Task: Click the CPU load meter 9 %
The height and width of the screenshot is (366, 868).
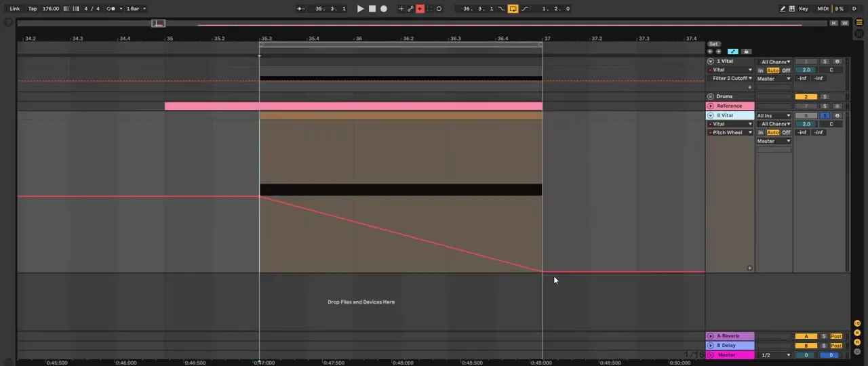Action: point(840,9)
